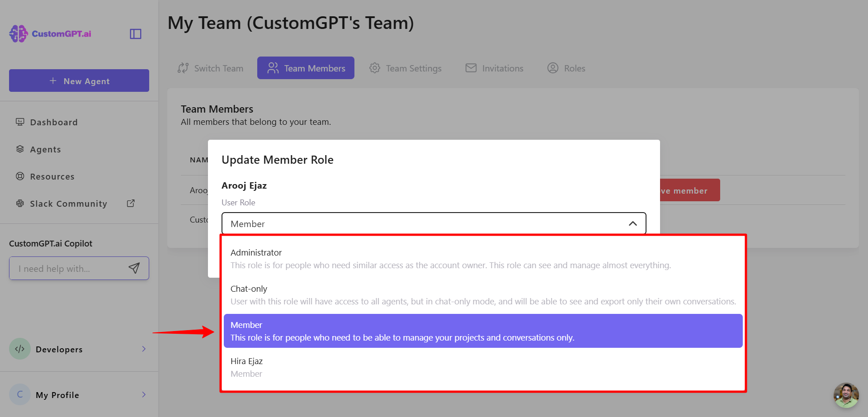Viewport: 868px width, 417px height.
Task: Open the support chat avatar
Action: pyautogui.click(x=846, y=395)
